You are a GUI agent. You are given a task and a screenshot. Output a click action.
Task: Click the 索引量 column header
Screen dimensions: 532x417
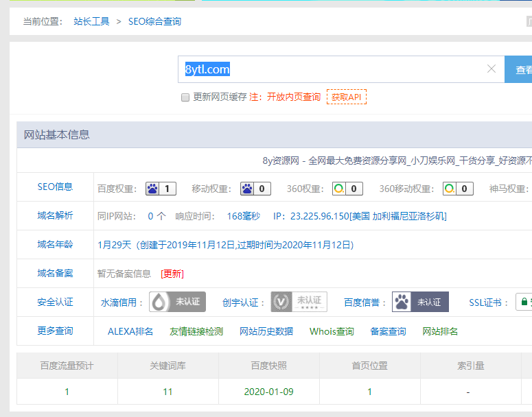click(471, 366)
